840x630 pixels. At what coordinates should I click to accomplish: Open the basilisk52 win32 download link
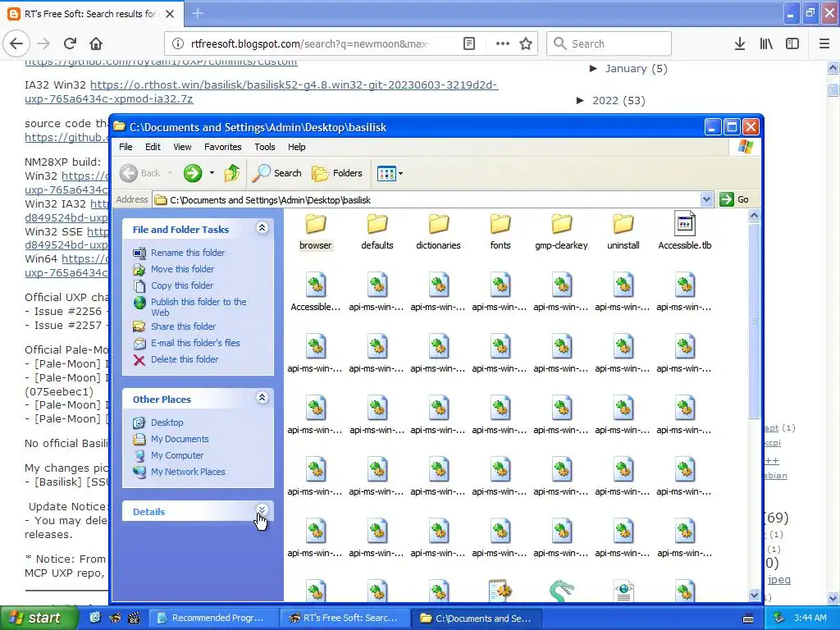(x=262, y=92)
